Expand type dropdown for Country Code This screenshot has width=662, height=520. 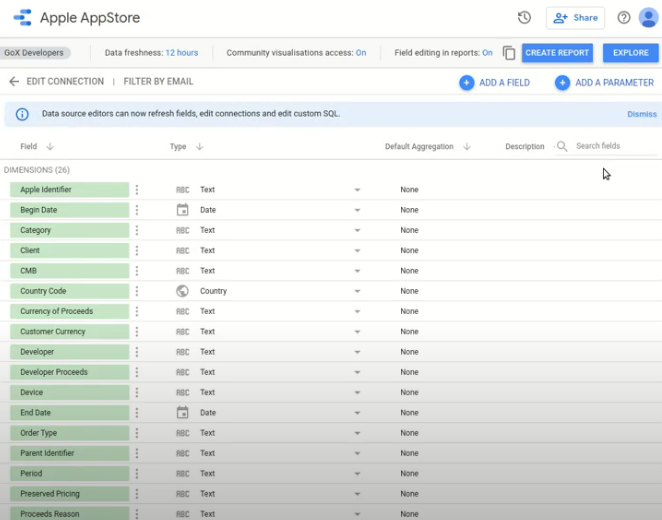pyautogui.click(x=357, y=291)
